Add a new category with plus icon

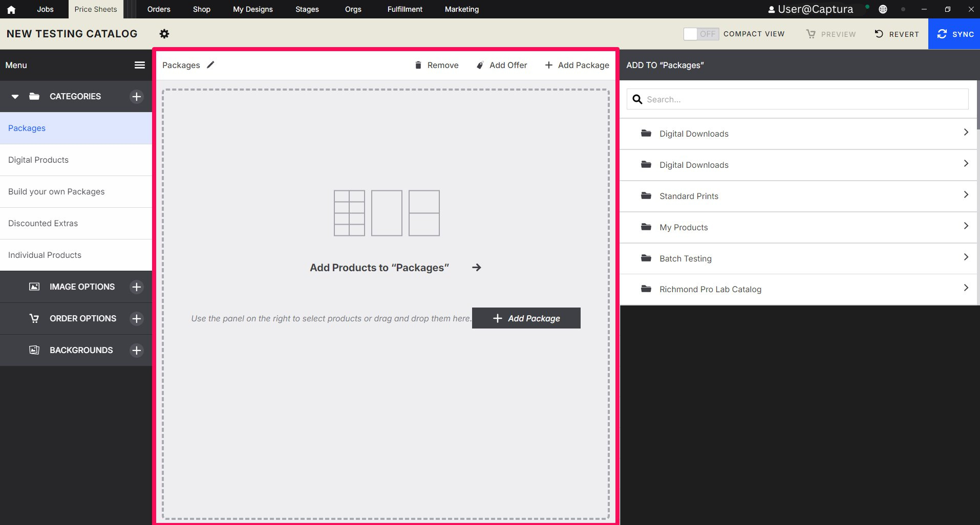tap(137, 97)
